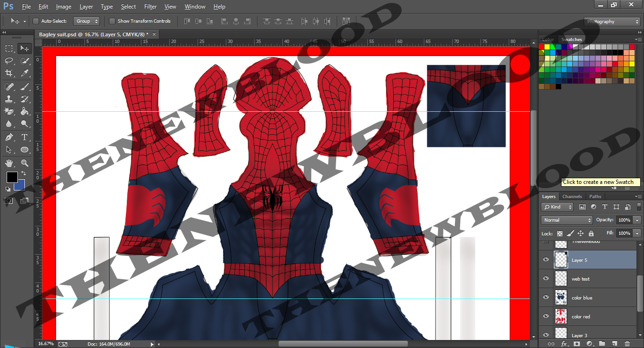Select the Hand tool
The image size is (644, 348).
tap(9, 163)
